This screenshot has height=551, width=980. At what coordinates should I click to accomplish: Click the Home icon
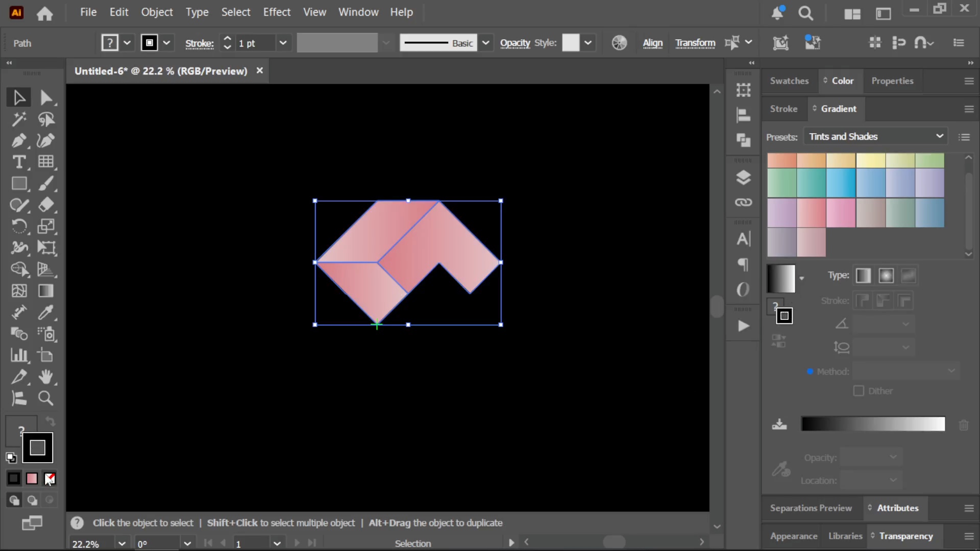[x=45, y=13]
